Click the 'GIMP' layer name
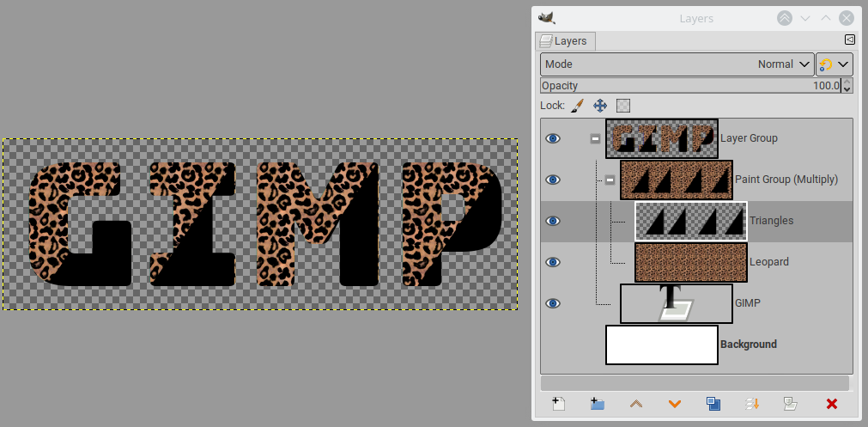Screen dimensions: 868x427 click(748, 303)
